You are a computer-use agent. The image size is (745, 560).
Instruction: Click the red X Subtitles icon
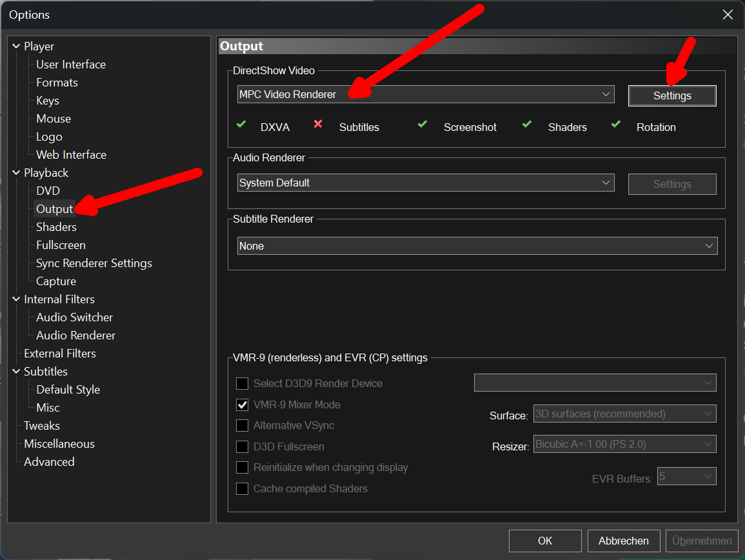click(318, 124)
